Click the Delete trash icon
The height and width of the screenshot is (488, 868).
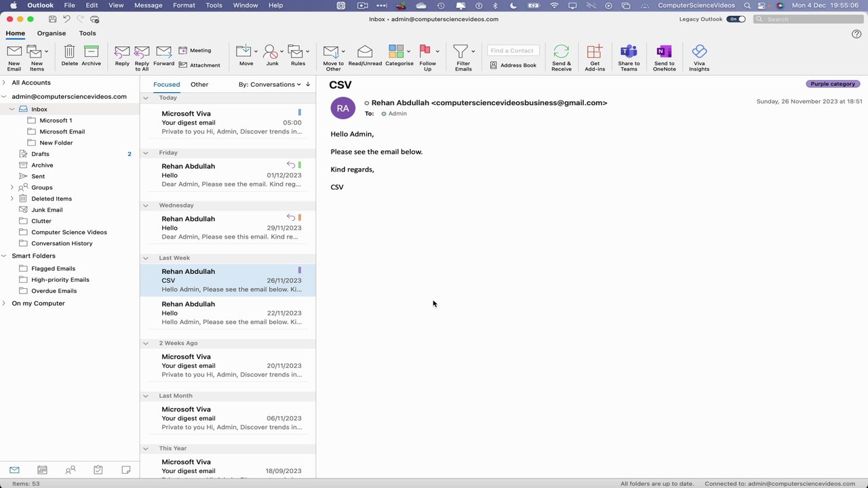[x=69, y=52]
